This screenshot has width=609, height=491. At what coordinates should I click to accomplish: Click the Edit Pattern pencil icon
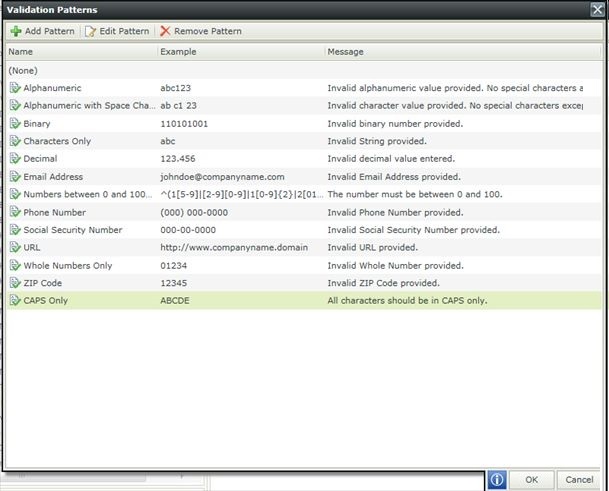pos(90,31)
